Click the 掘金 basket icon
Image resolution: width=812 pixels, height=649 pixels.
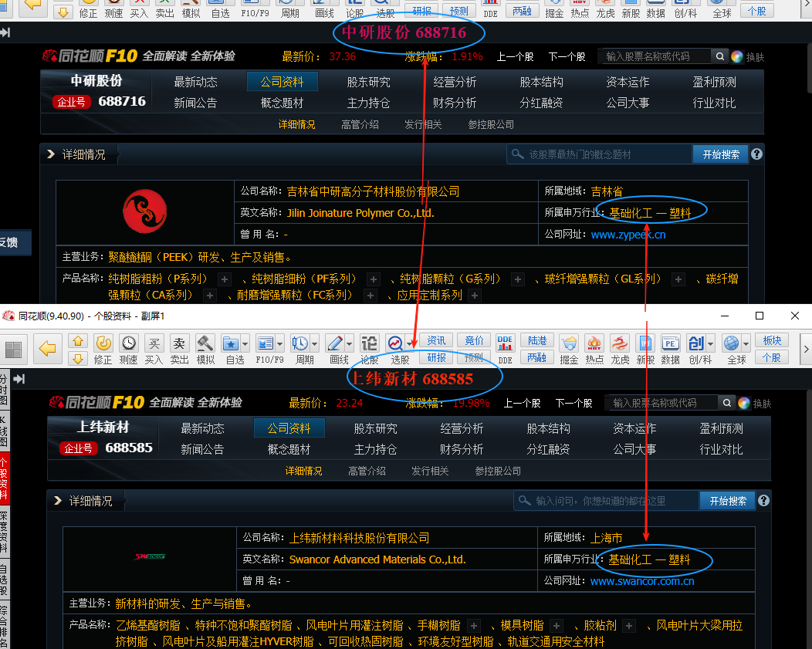pyautogui.click(x=569, y=343)
